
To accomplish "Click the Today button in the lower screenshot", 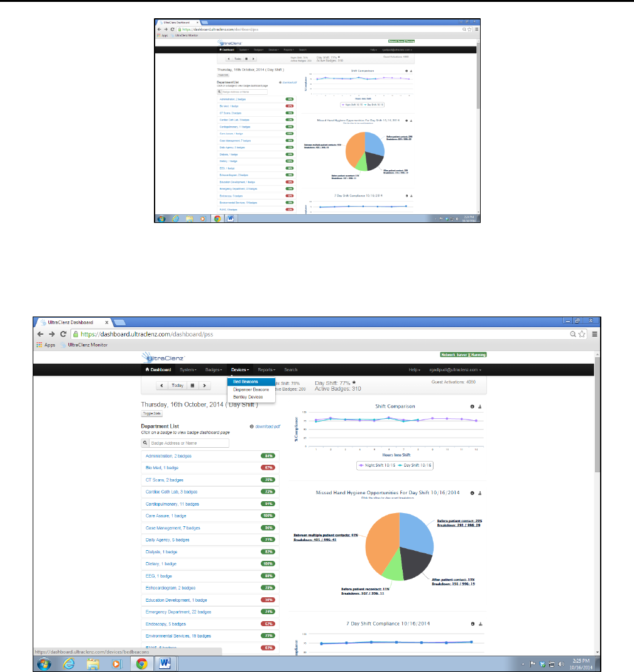I will point(177,386).
